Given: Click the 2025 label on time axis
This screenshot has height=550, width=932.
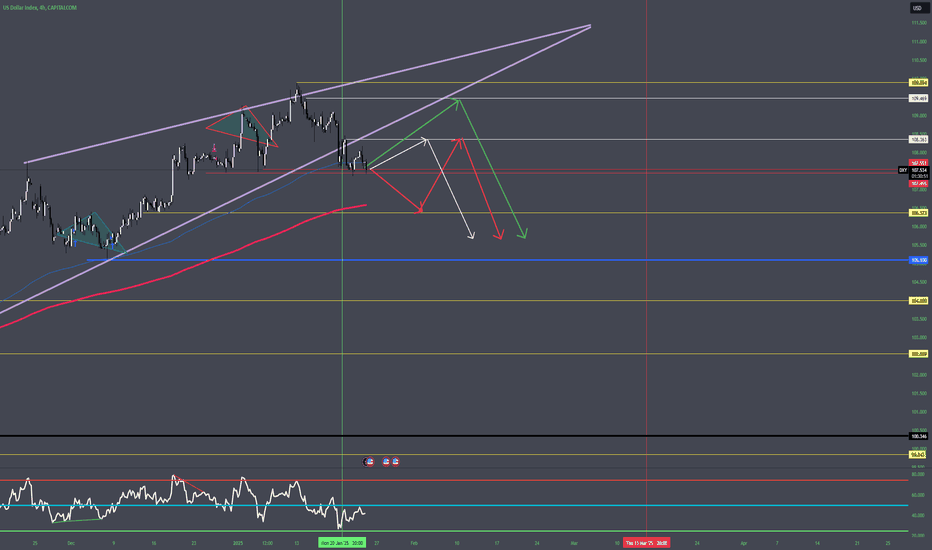Looking at the screenshot, I should tap(238, 543).
